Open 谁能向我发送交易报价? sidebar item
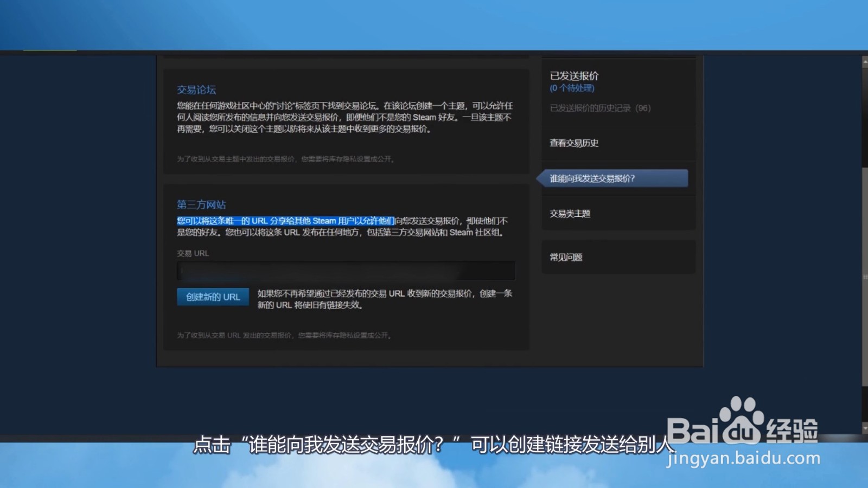The height and width of the screenshot is (488, 868). pos(614,178)
